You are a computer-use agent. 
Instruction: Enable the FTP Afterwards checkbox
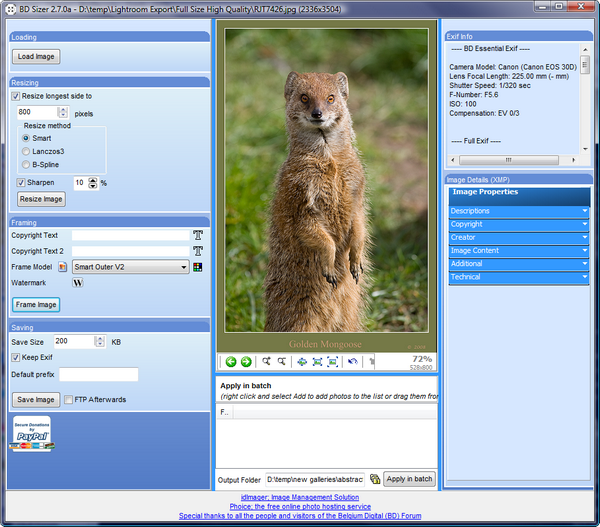coord(68,400)
